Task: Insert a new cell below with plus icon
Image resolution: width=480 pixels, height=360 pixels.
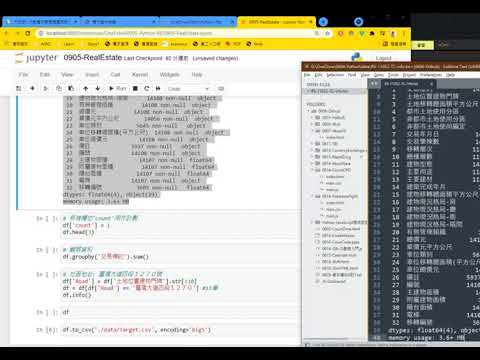Action: coord(32,88)
